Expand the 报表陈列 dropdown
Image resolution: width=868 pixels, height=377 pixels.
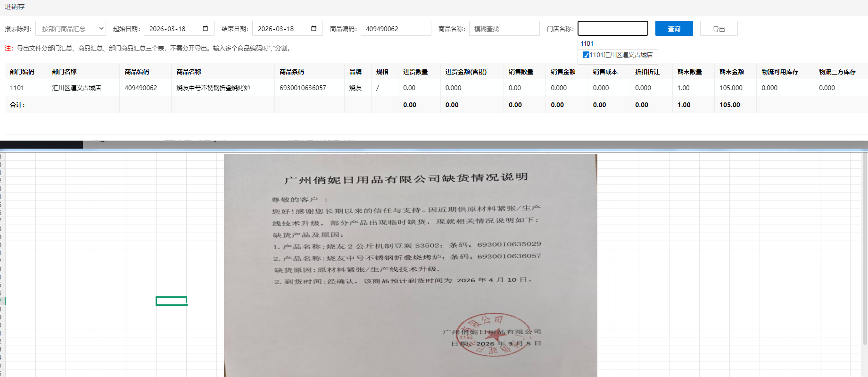71,29
